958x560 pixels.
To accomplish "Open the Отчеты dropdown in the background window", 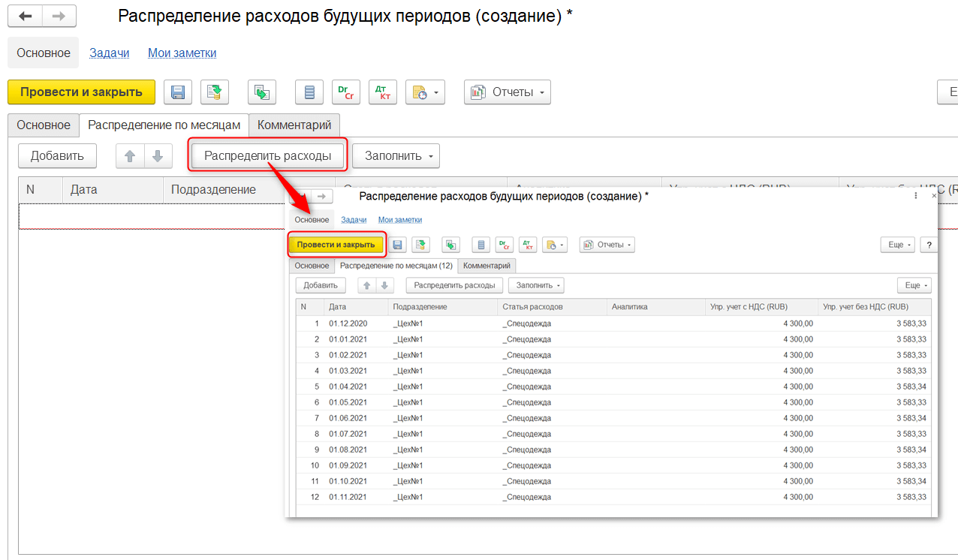I will [x=508, y=92].
